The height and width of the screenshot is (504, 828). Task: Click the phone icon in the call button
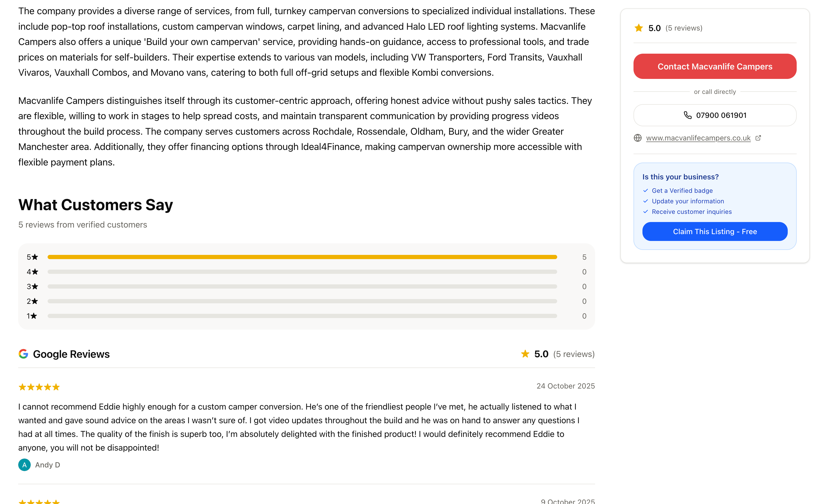687,115
